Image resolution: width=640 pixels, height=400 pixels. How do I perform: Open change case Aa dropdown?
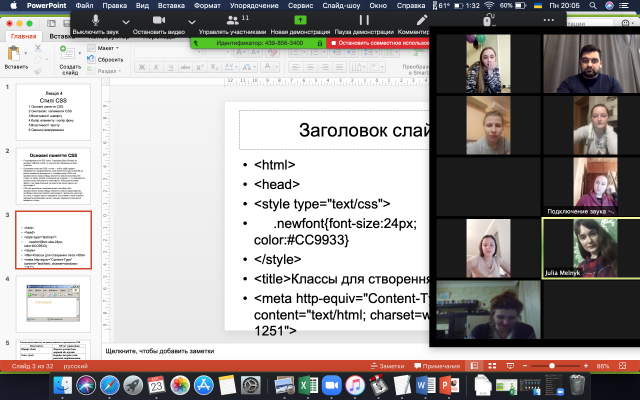point(249,67)
